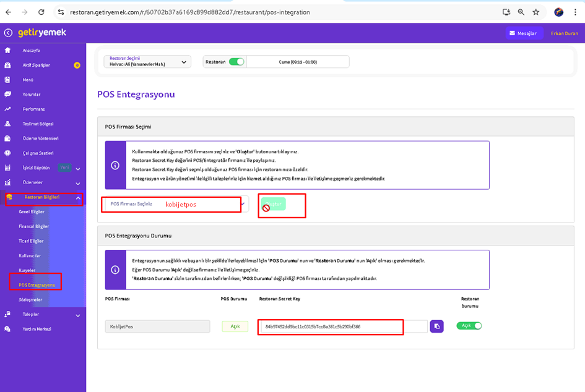Image resolution: width=585 pixels, height=392 pixels.
Task: Collapse sidebar with the back arrow circle icon
Action: (x=8, y=33)
